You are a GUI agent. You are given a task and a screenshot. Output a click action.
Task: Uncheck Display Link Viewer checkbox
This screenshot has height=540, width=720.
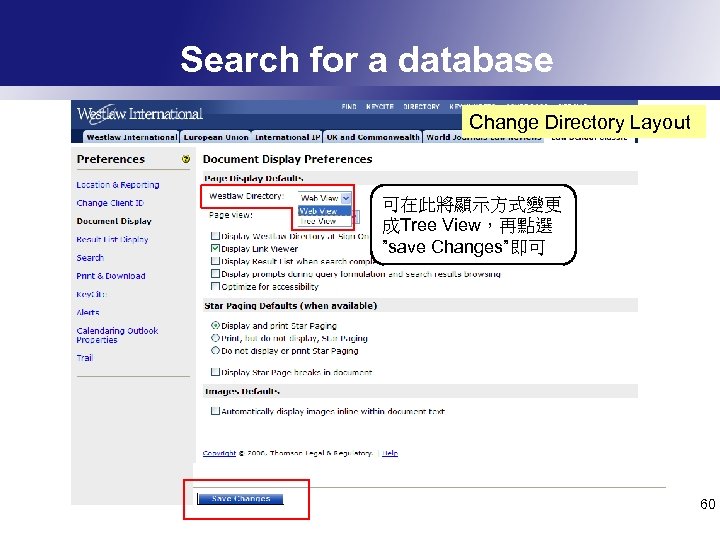coord(214,248)
